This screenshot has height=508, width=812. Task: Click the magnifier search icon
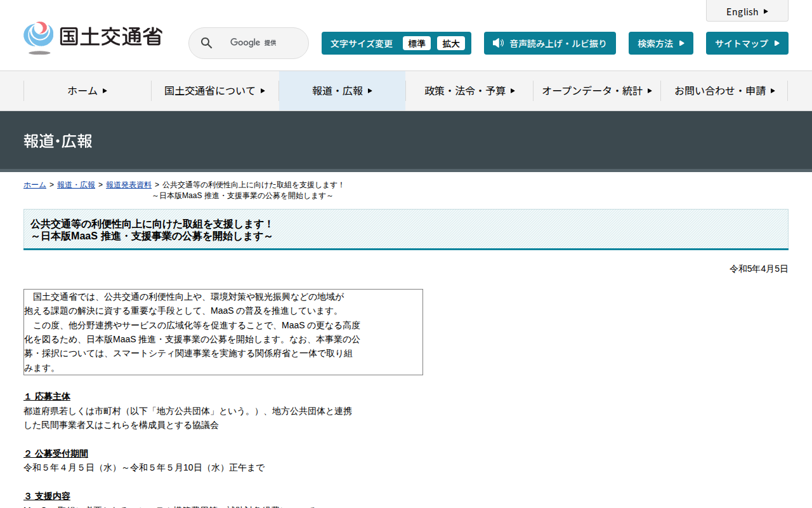(x=206, y=43)
